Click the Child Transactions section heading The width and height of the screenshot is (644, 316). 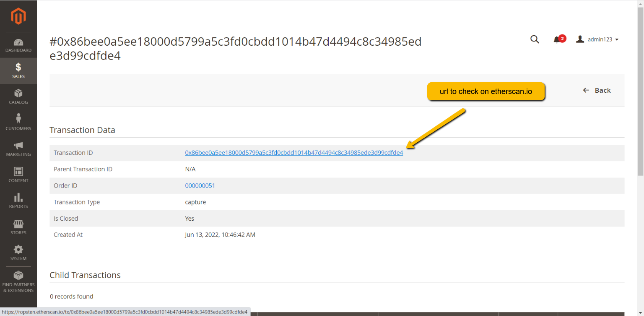pos(85,275)
